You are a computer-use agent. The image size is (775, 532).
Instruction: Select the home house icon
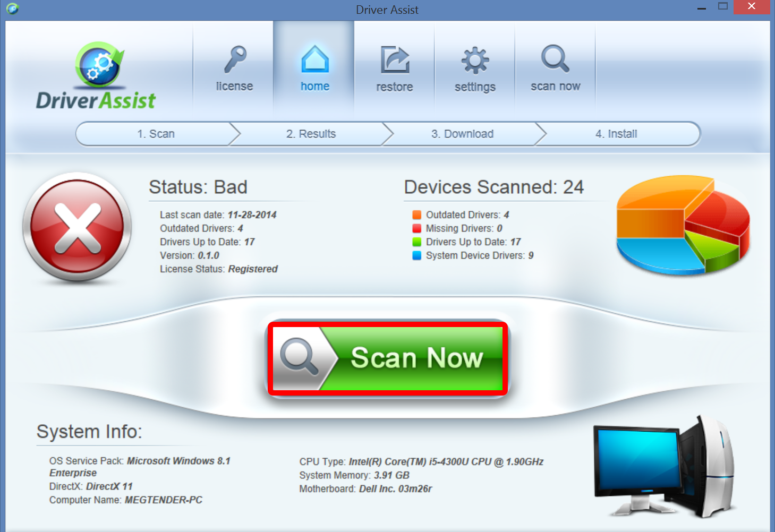(x=315, y=59)
